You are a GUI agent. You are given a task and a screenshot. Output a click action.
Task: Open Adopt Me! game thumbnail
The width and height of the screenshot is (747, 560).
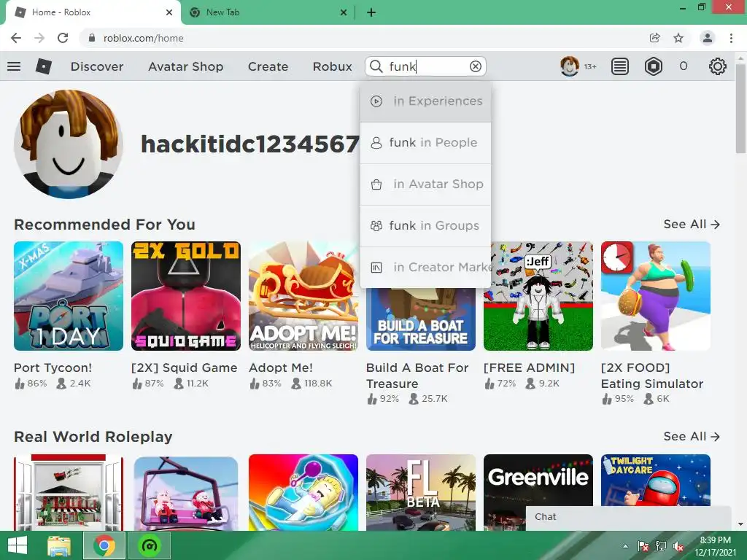[303, 296]
